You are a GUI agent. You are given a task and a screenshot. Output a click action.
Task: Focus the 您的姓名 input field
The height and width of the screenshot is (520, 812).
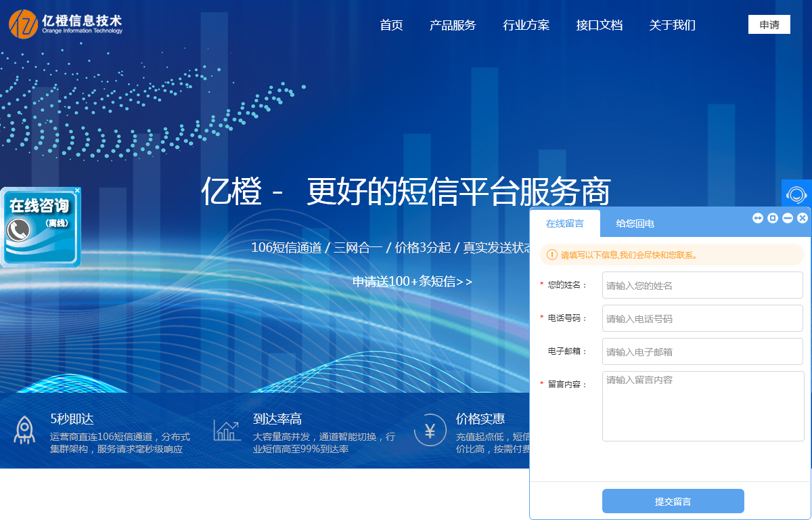tap(702, 285)
